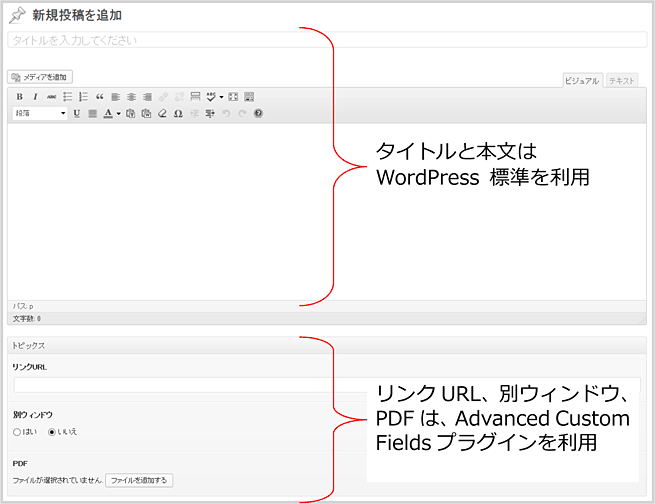Insert a special character (Omega icon)
The image size is (655, 504).
click(177, 114)
